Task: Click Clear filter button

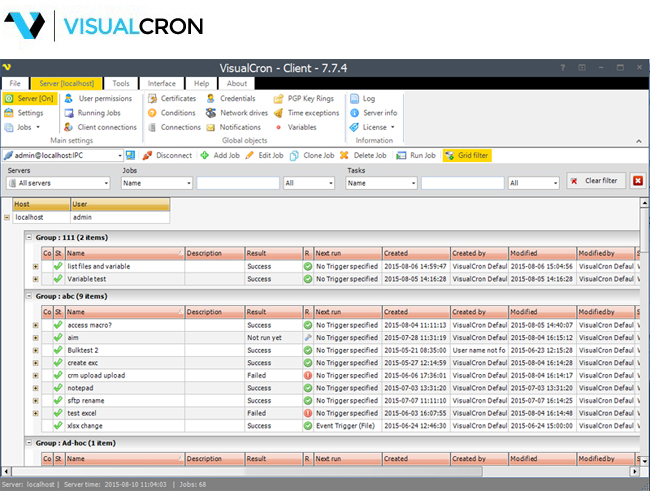Action: click(596, 181)
